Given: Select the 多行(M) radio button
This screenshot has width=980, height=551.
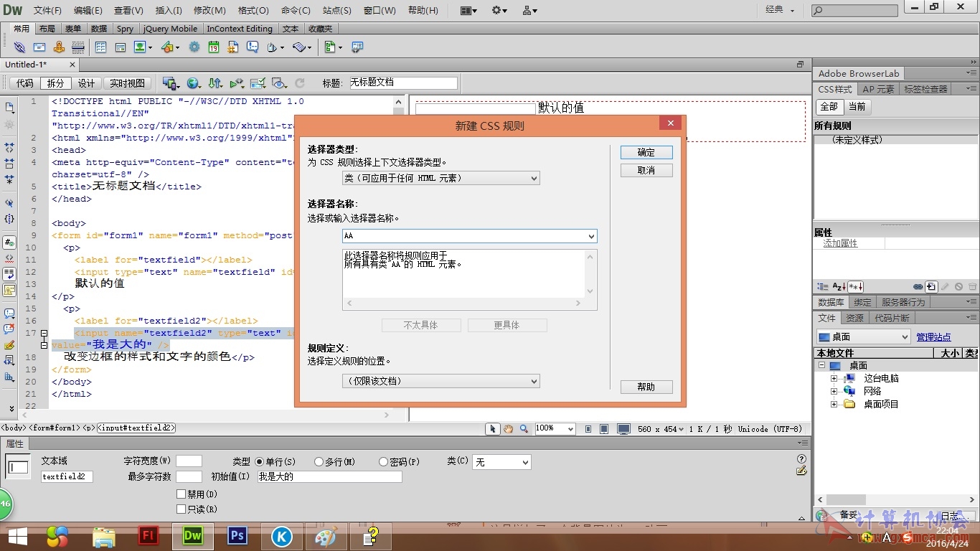Looking at the screenshot, I should 319,462.
